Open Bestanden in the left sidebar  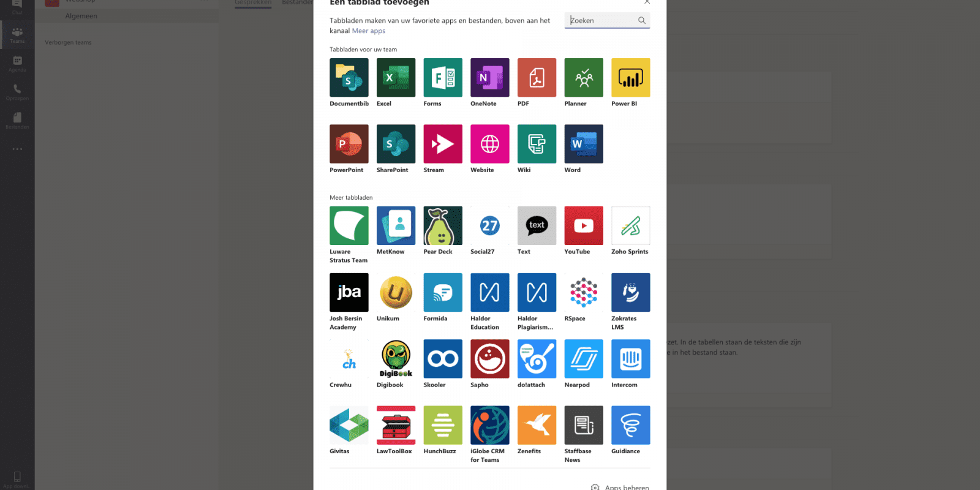(x=17, y=121)
